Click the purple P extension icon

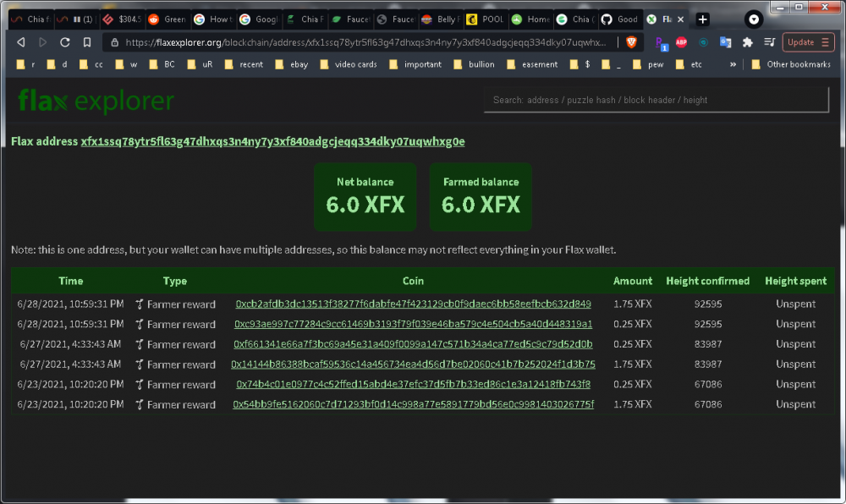pos(661,43)
